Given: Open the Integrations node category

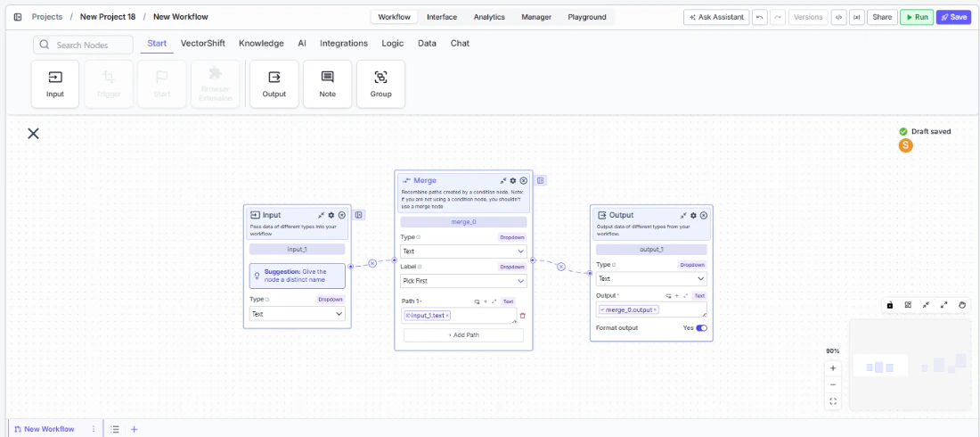Looking at the screenshot, I should pos(344,43).
